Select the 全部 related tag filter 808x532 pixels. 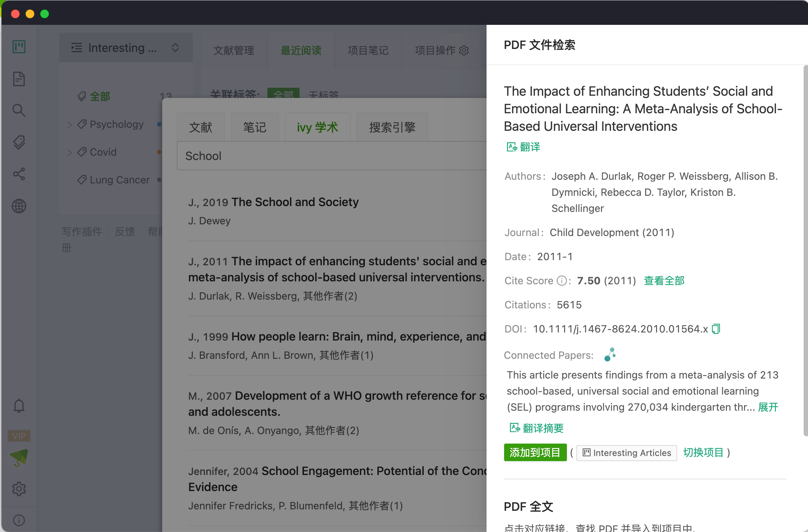pos(283,93)
